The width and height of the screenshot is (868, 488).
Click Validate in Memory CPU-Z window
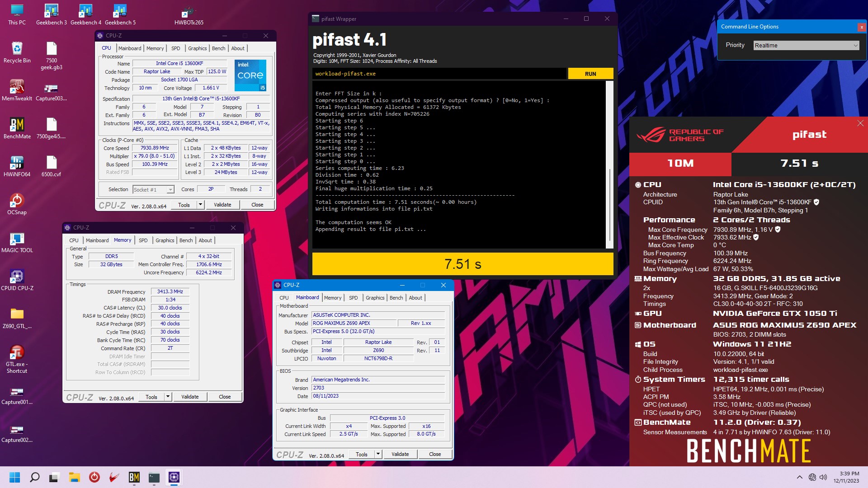(190, 397)
